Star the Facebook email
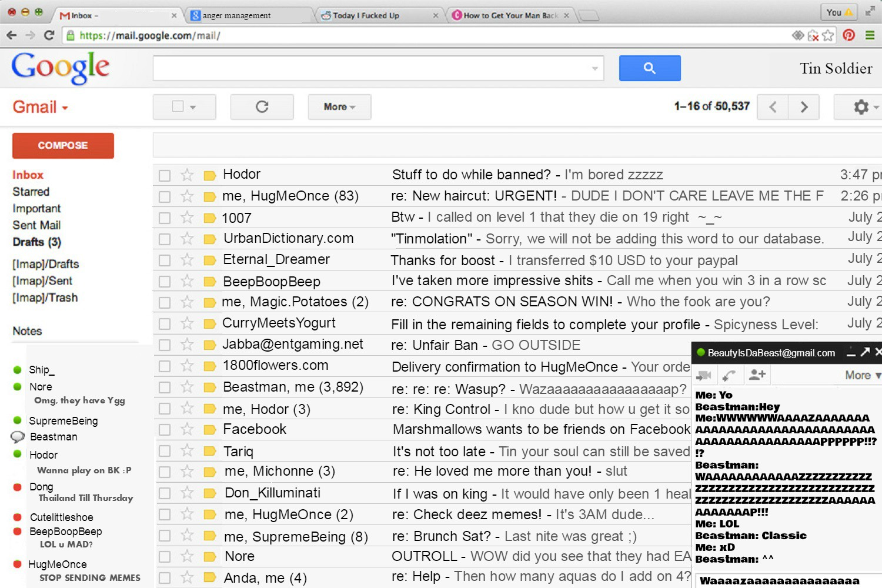Screen dimensions: 882x588 pyautogui.click(x=187, y=429)
